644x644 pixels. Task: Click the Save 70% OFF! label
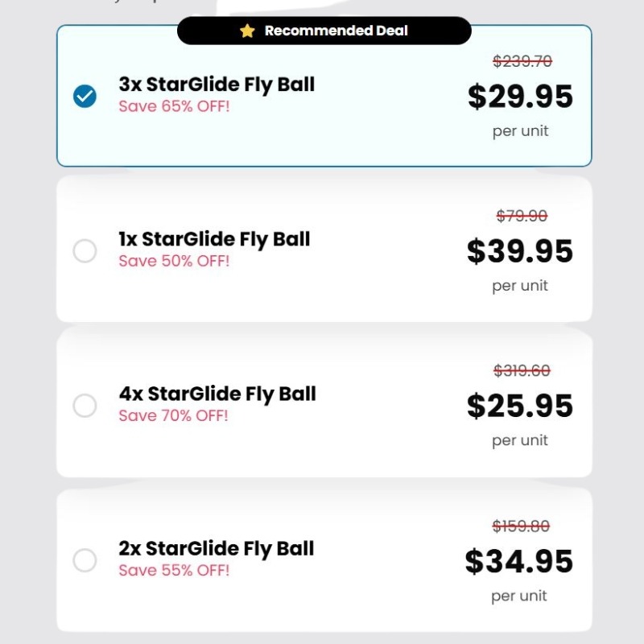point(173,415)
